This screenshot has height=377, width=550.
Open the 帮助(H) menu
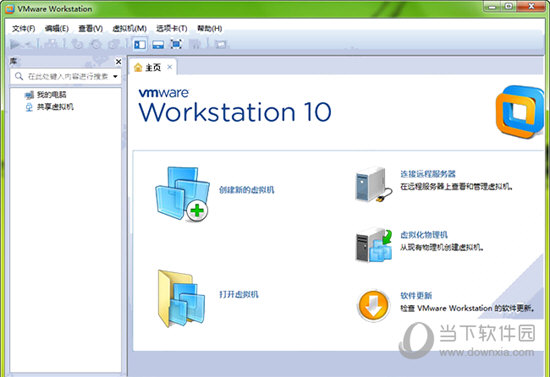(209, 28)
